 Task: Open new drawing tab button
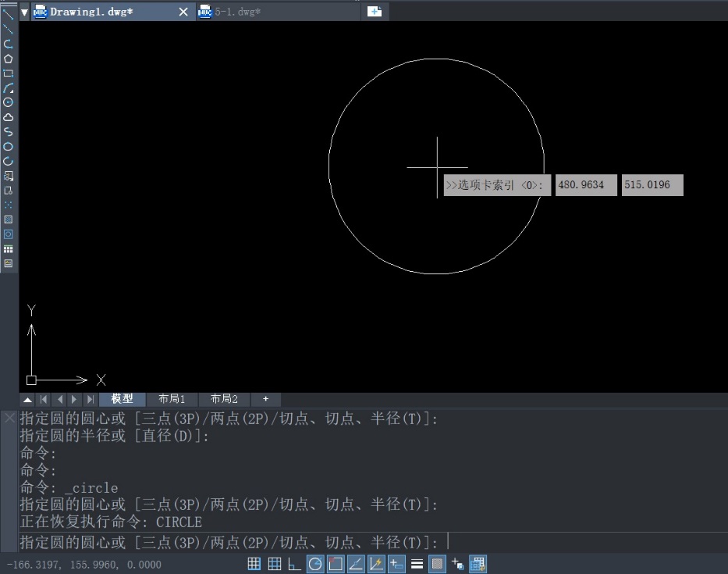(x=375, y=12)
